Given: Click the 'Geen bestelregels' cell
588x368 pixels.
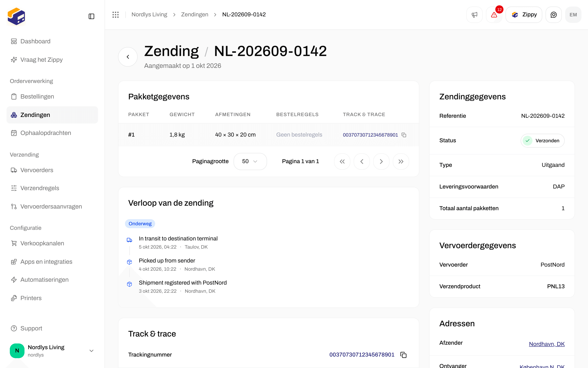Looking at the screenshot, I should tap(299, 135).
